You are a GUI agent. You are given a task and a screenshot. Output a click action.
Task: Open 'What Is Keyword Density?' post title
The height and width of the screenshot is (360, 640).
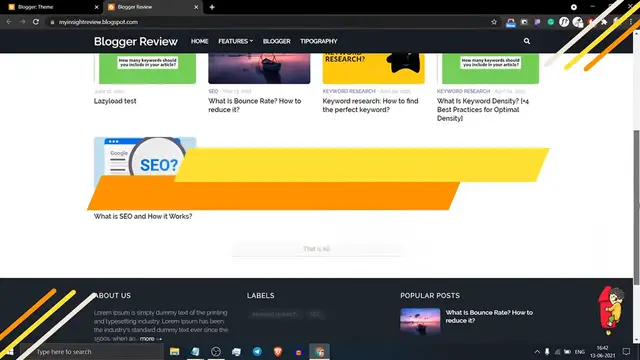point(482,109)
